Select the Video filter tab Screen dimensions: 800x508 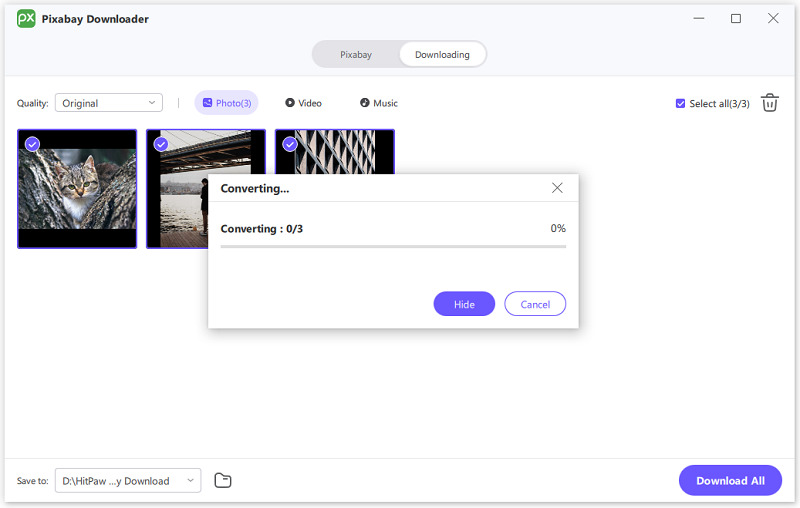pos(303,103)
